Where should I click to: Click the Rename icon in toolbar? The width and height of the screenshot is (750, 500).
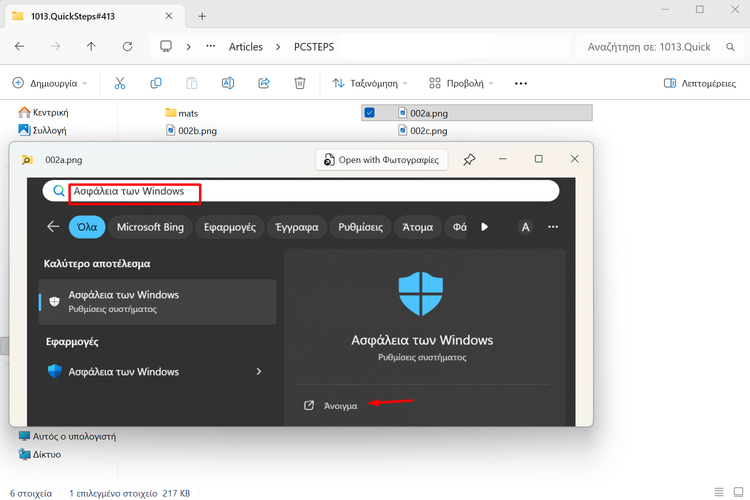pos(228,83)
